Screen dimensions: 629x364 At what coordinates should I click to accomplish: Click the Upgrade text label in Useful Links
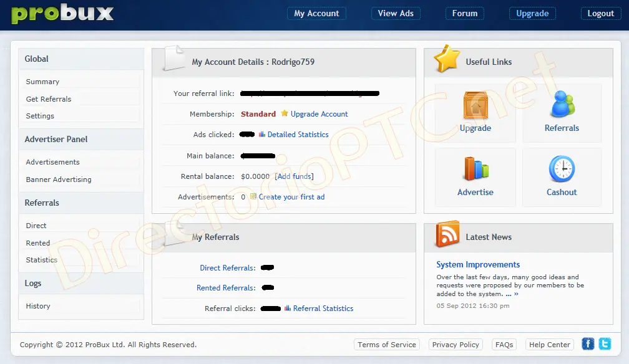(475, 128)
